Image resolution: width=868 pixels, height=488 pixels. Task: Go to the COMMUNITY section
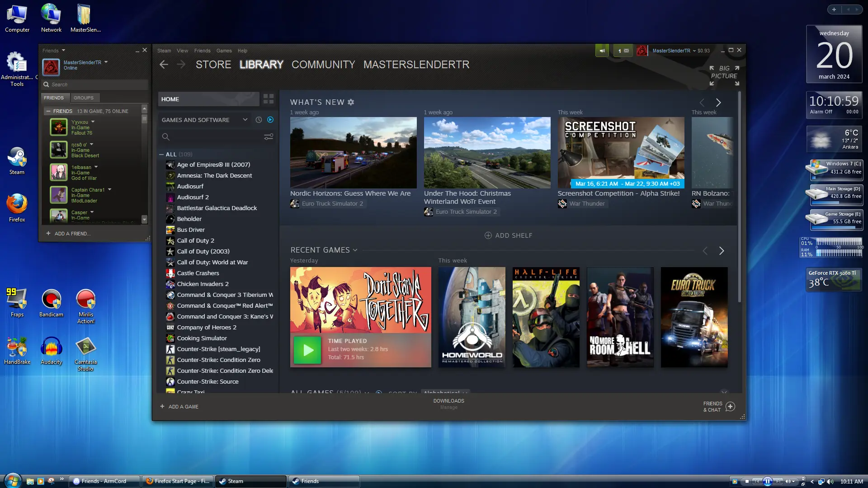pyautogui.click(x=323, y=65)
